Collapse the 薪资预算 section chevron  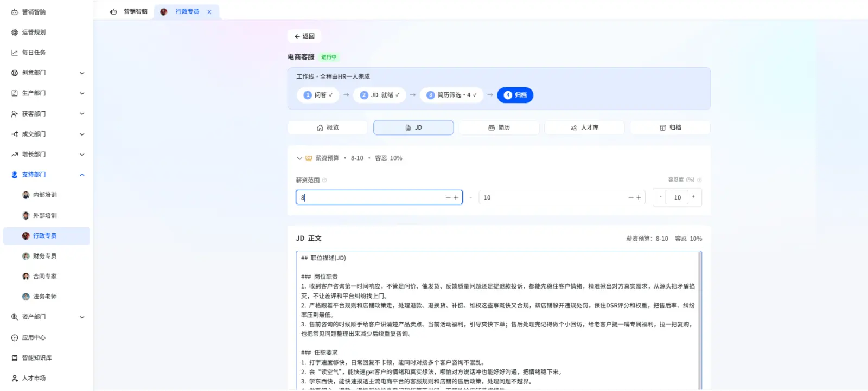coord(299,158)
